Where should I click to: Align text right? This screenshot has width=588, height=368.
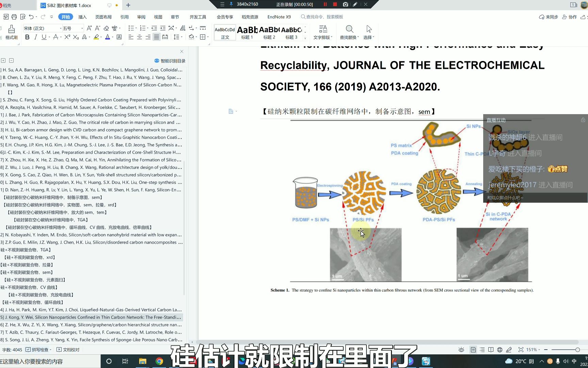[148, 37]
